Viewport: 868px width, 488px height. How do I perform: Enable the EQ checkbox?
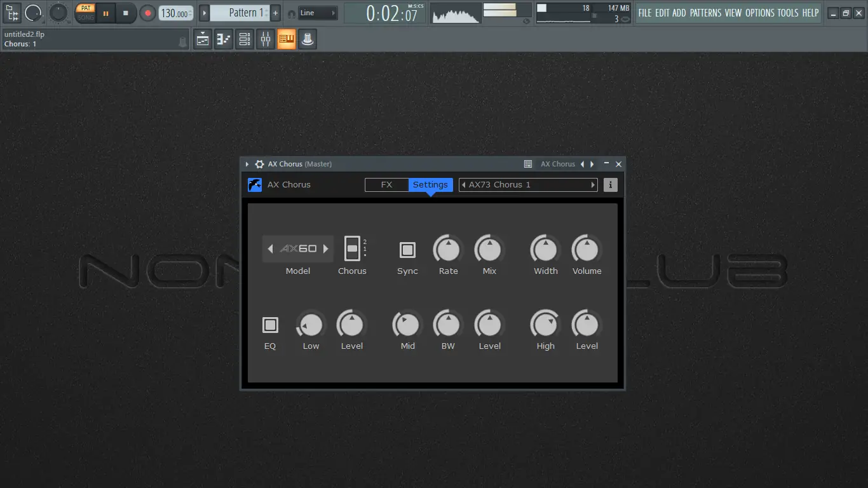(x=270, y=325)
